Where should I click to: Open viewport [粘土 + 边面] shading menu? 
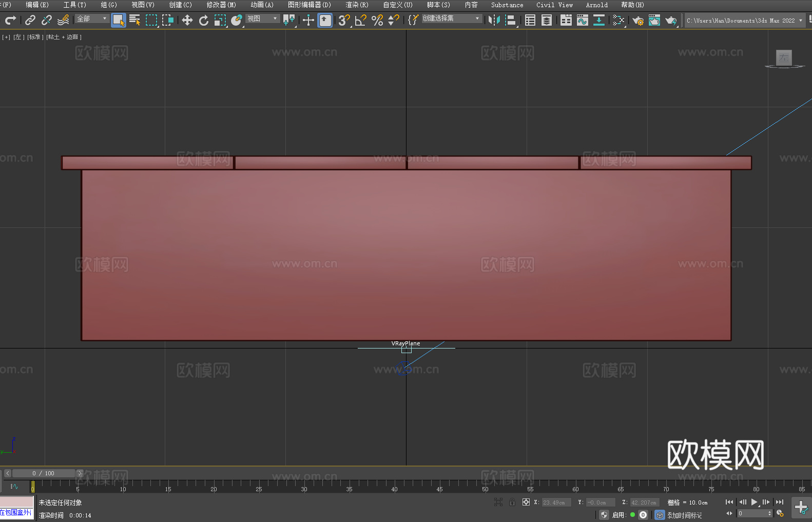(64, 37)
